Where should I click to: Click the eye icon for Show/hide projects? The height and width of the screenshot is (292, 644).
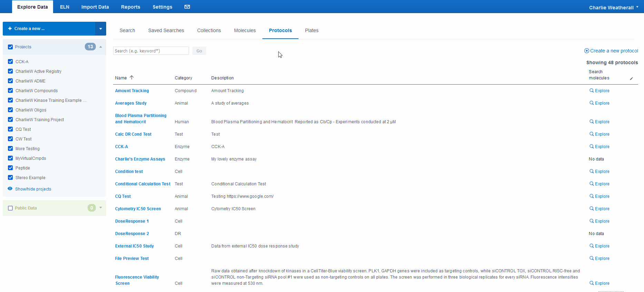click(10, 189)
